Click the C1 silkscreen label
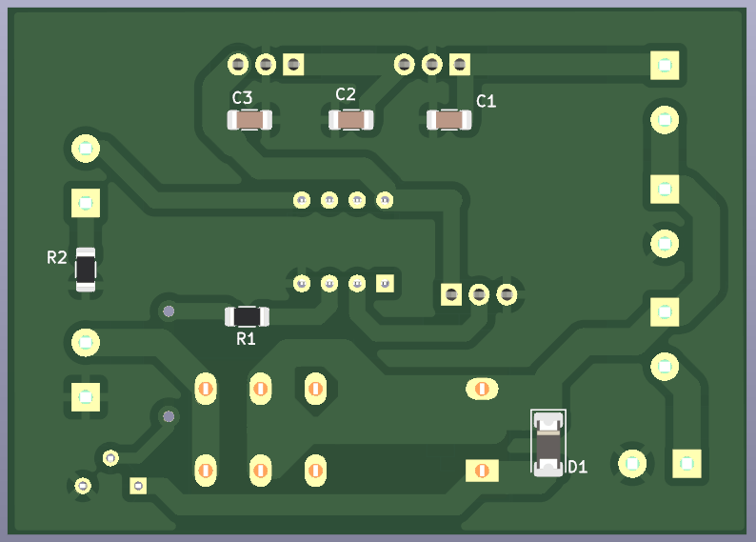756x542 pixels. click(486, 101)
